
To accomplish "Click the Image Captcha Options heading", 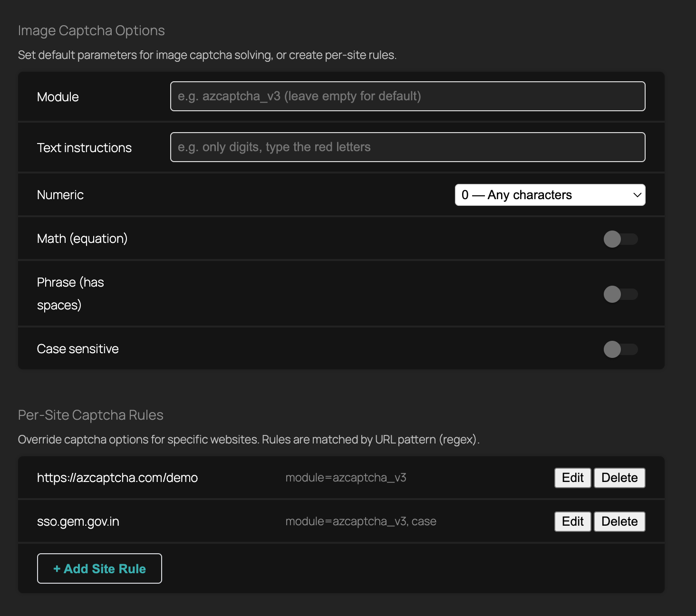I will (x=91, y=30).
